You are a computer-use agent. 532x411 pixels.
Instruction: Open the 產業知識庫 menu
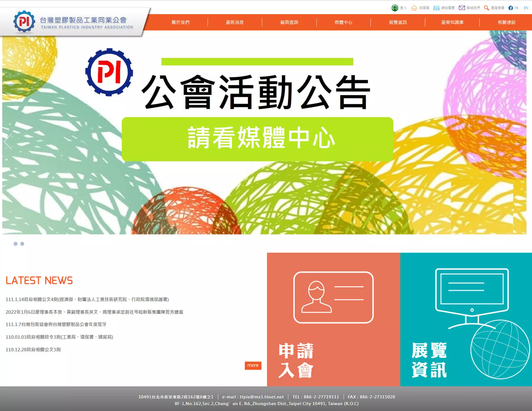pyautogui.click(x=452, y=22)
